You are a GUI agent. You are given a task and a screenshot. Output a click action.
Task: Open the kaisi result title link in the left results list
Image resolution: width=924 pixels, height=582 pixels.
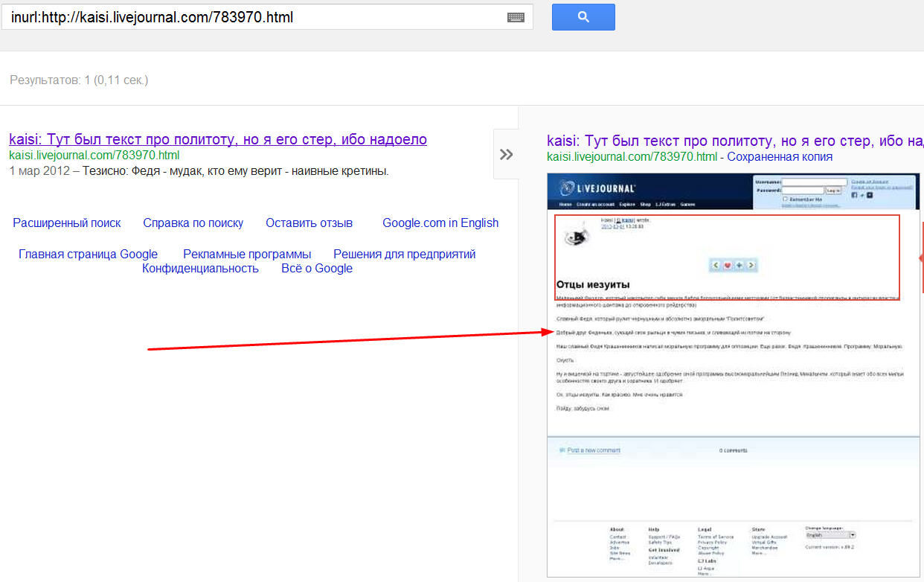(218, 139)
